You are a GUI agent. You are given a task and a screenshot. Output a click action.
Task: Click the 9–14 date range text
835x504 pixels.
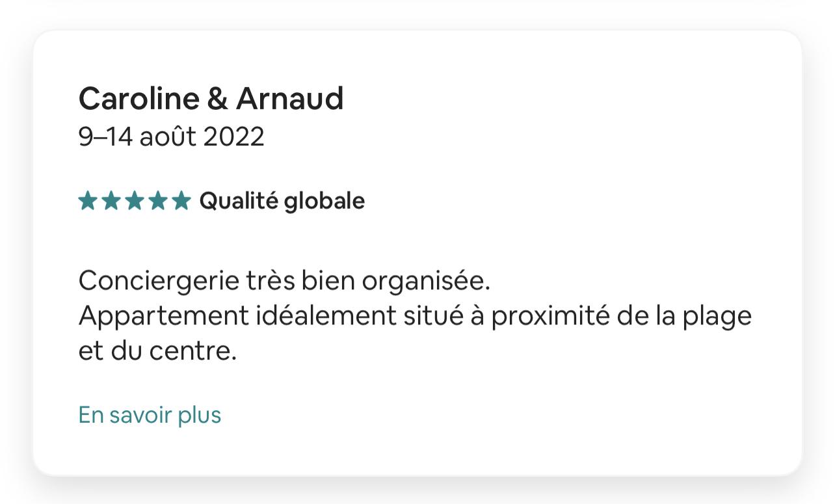pyautogui.click(x=105, y=137)
